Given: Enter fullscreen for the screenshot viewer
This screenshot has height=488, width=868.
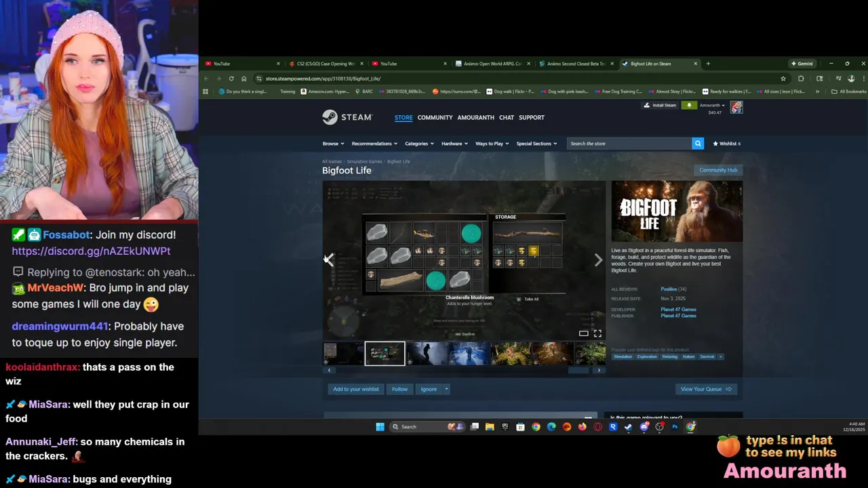Looking at the screenshot, I should [x=597, y=333].
